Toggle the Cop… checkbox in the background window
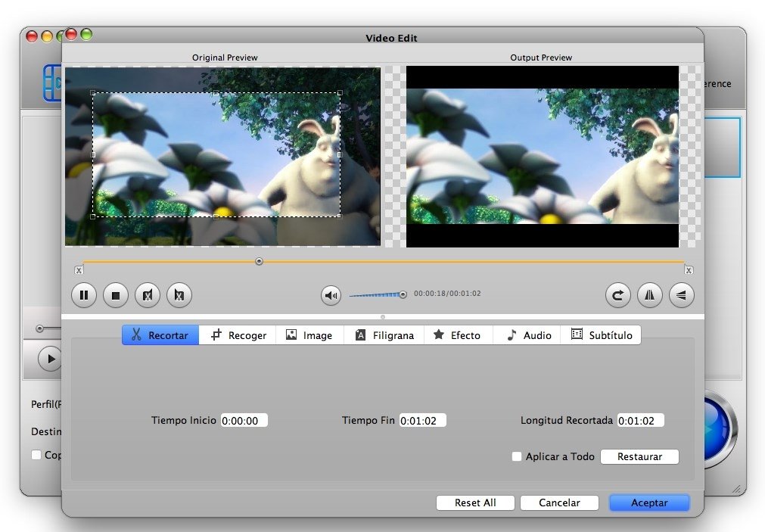The image size is (765, 532). pos(36,455)
